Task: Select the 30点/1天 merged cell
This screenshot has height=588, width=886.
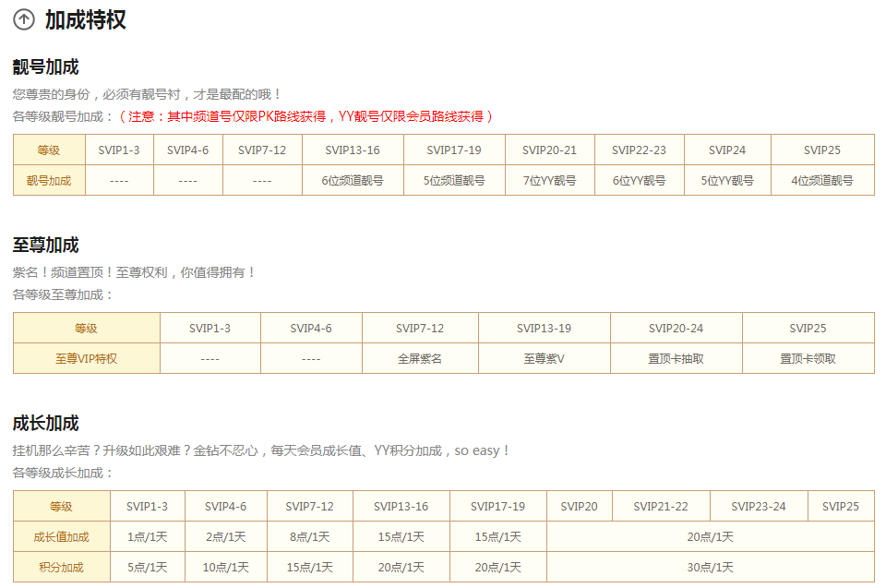Action: tap(711, 567)
